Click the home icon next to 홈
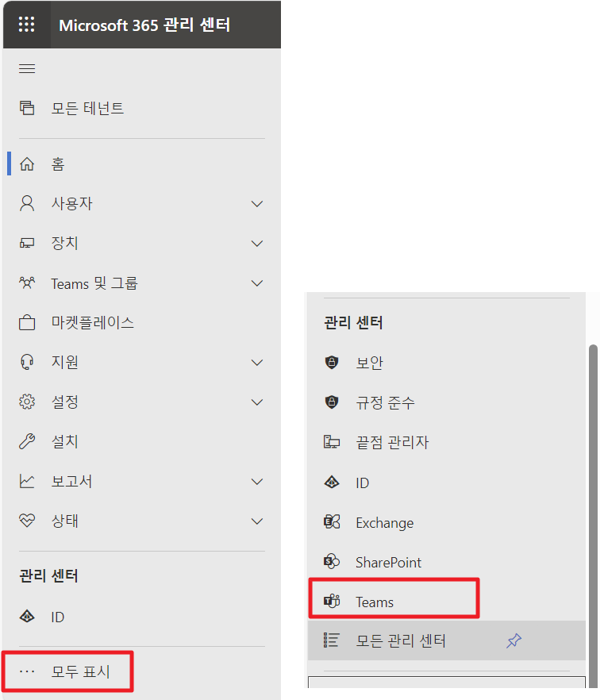Screen dimensions: 604x700 tap(27, 163)
